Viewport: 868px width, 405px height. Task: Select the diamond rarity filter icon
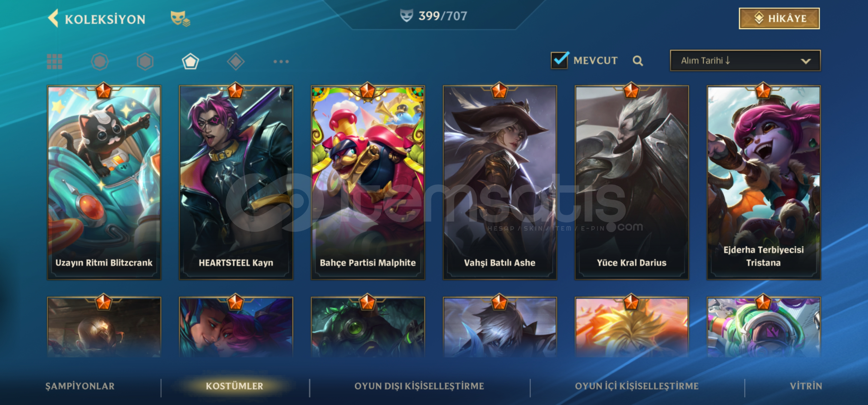point(236,61)
